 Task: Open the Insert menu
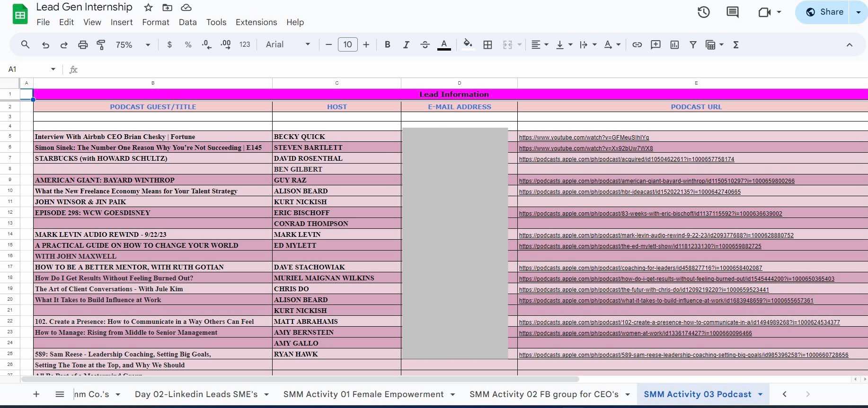point(122,22)
